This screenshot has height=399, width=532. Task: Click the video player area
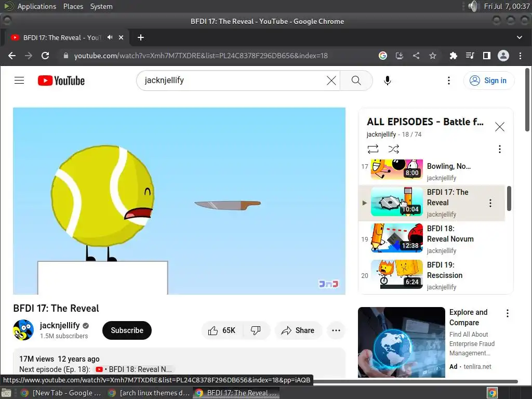click(x=179, y=201)
